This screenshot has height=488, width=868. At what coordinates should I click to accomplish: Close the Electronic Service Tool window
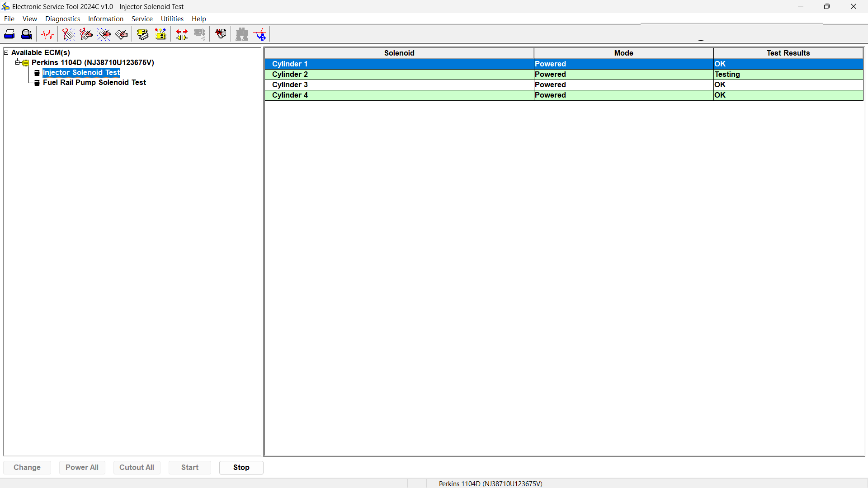tap(854, 6)
